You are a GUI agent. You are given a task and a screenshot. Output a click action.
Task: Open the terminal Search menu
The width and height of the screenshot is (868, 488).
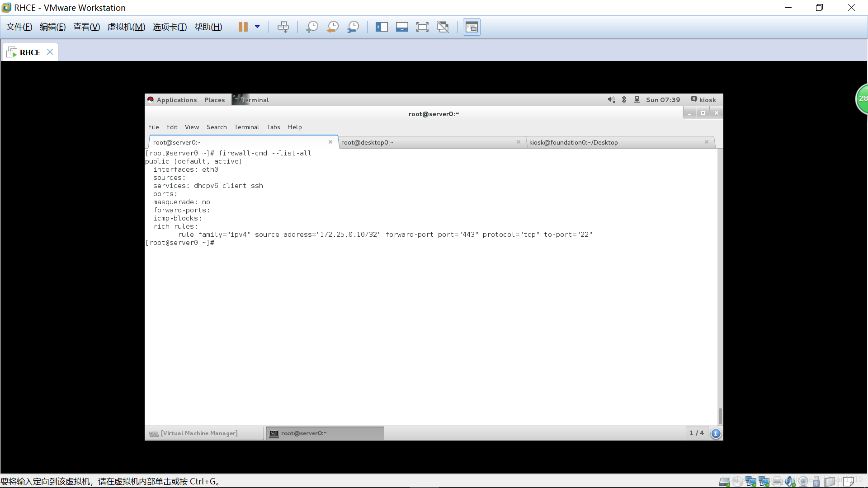pyautogui.click(x=217, y=127)
